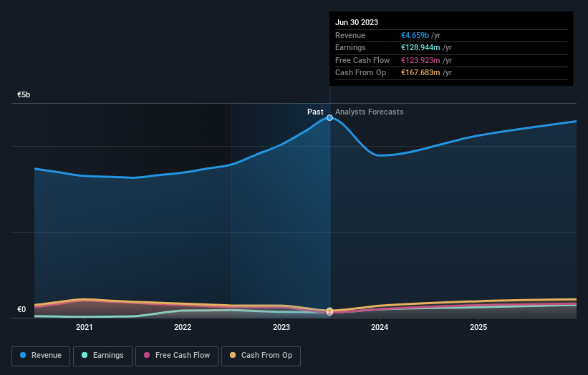Click the orange cash from op data point marker
This screenshot has width=588, height=375.
click(x=329, y=310)
